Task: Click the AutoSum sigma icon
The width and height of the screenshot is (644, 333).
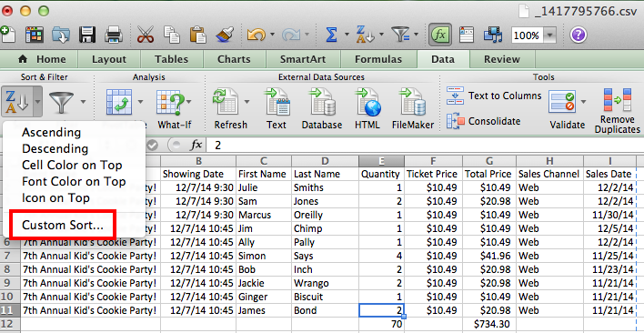Action: pos(331,35)
